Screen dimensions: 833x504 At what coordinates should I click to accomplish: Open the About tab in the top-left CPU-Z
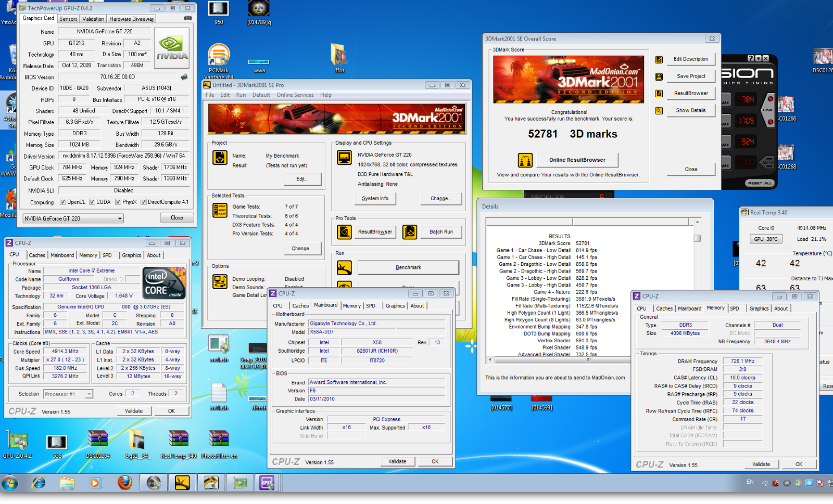(x=154, y=255)
